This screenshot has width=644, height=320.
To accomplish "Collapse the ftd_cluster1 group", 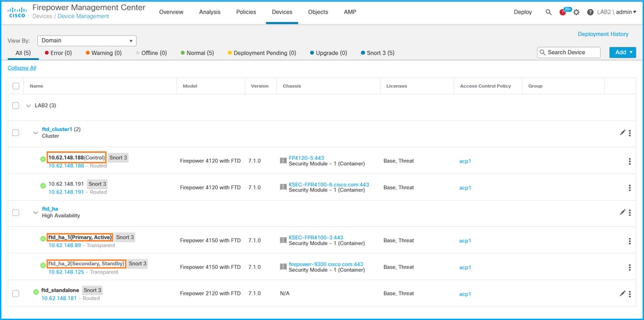I will tap(35, 133).
